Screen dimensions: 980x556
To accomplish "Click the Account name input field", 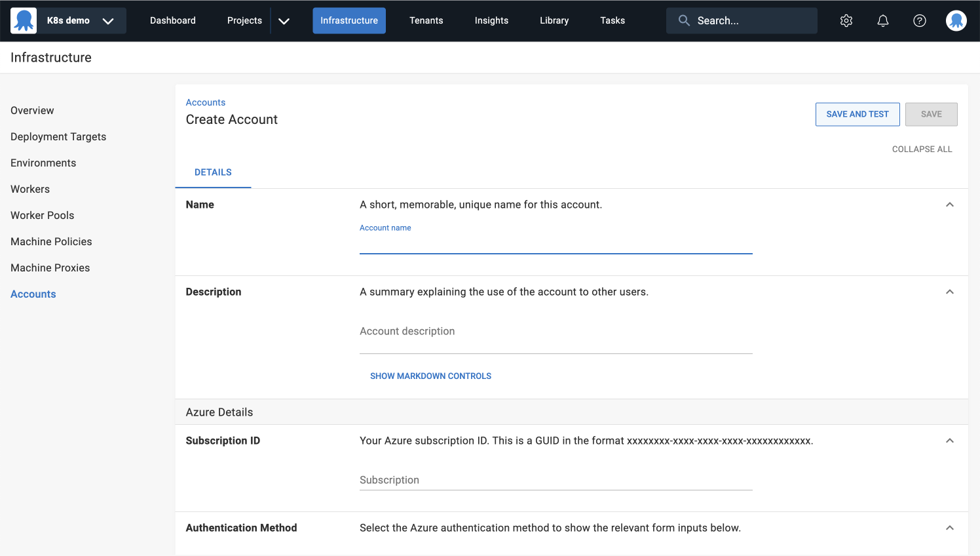I will [556, 246].
